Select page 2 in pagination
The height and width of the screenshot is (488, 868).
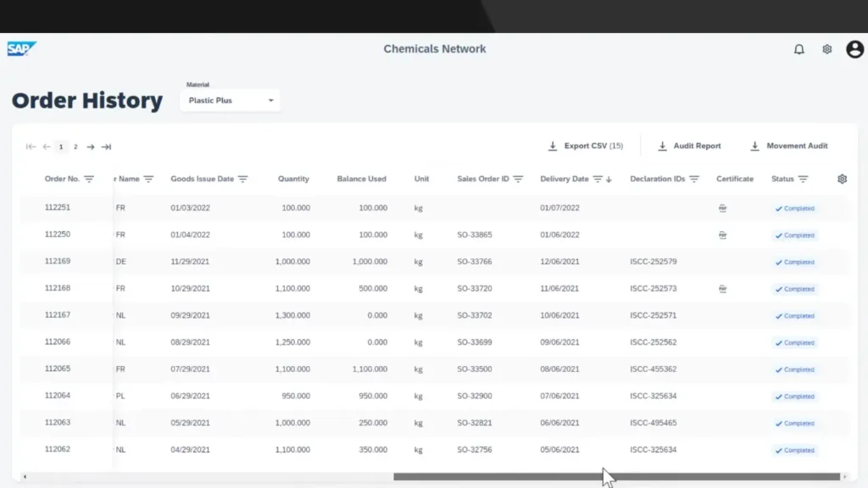75,147
